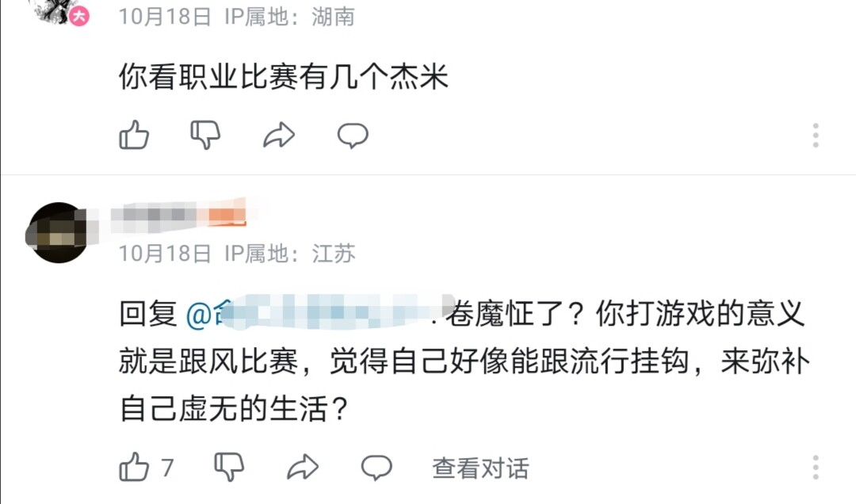The height and width of the screenshot is (504, 856).
Task: Tap the comment text 你看职业比赛有几个杰米
Action: 284,78
